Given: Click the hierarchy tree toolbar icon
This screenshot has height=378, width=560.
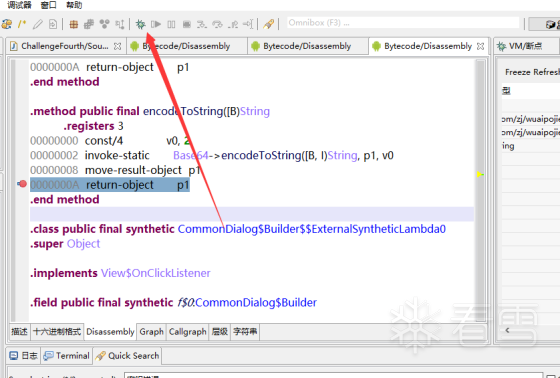Looking at the screenshot, I should (120, 24).
